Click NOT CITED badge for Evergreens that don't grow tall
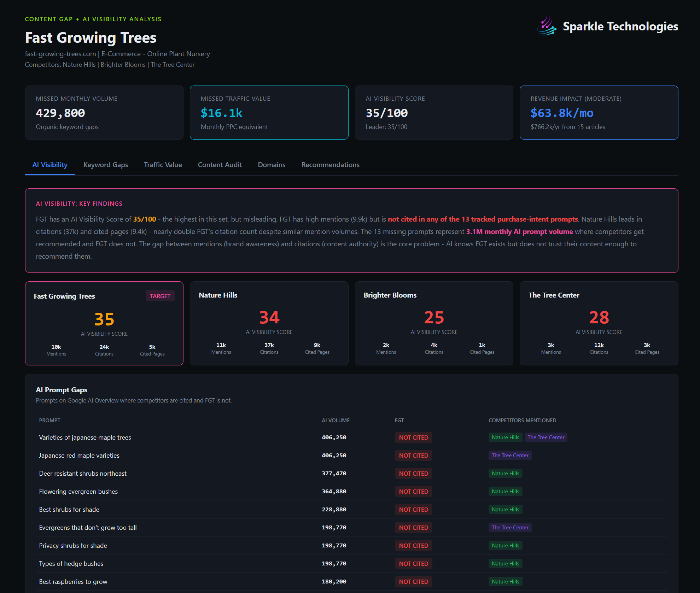This screenshot has width=700, height=593. coord(413,528)
